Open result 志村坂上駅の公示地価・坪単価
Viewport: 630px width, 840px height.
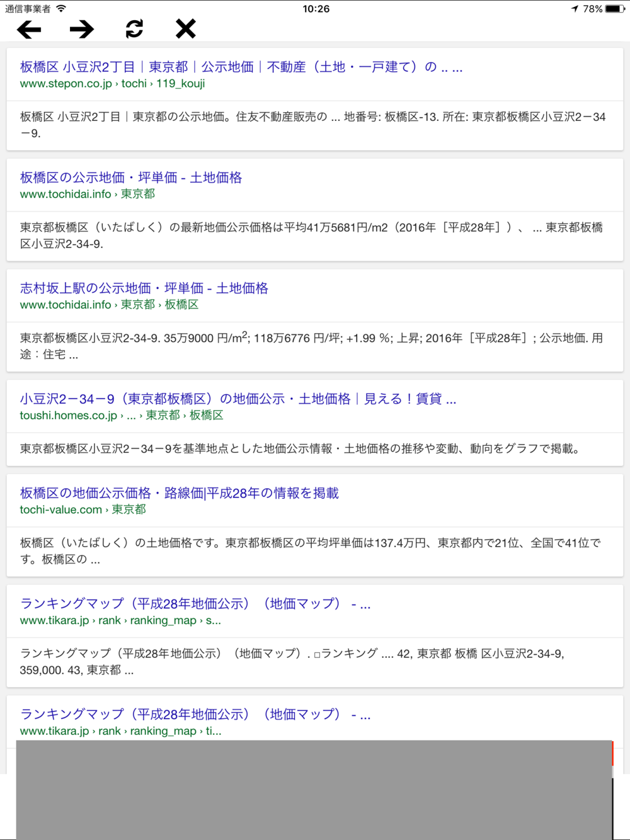click(x=144, y=288)
